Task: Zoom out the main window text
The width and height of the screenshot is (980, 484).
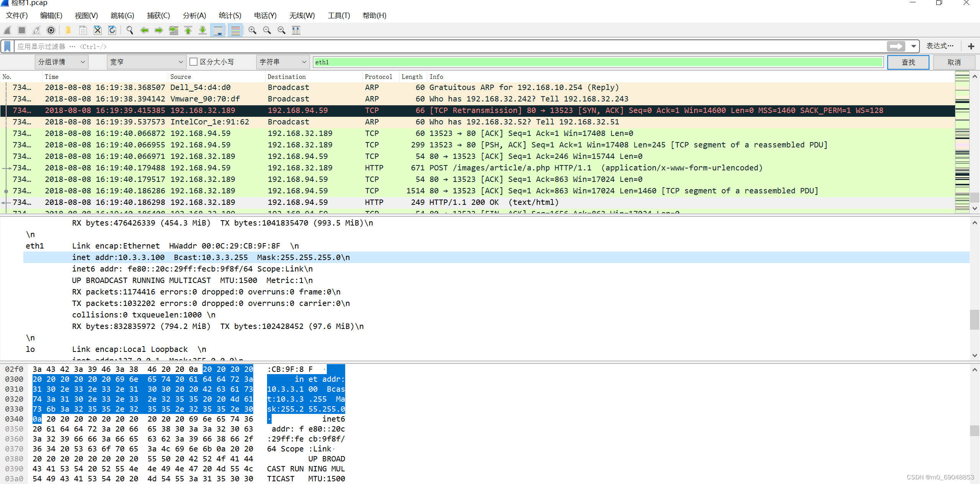Action: click(267, 30)
